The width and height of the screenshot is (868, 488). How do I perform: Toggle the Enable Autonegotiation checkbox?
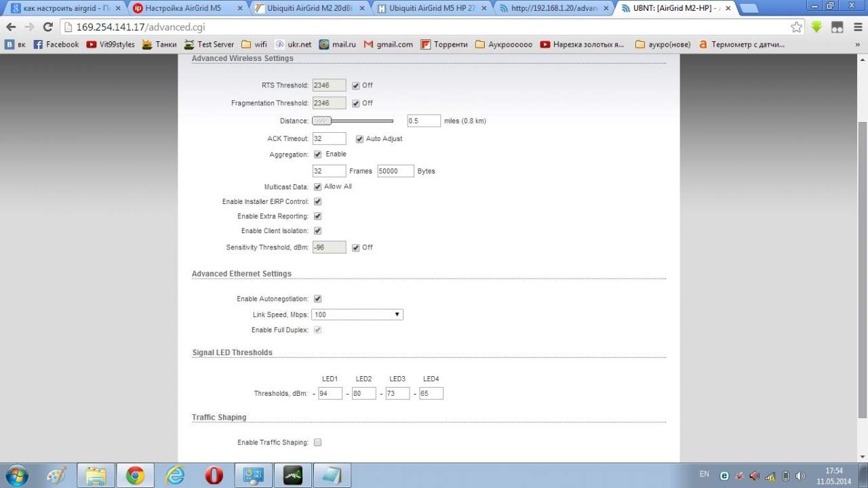pos(318,299)
